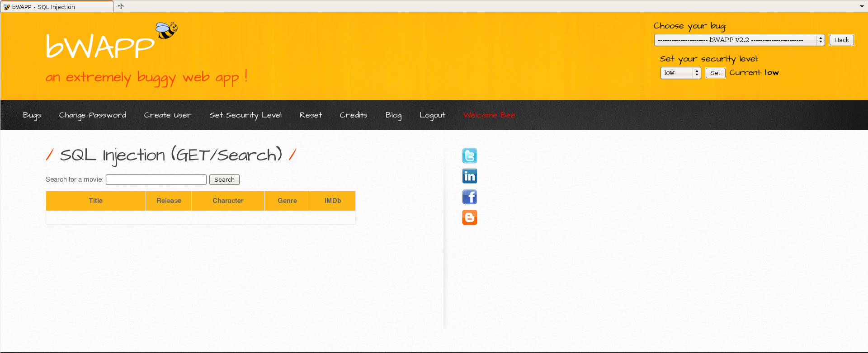Select the 'bWAPP - SQL Injection' browser tab
The image size is (868, 353).
pyautogui.click(x=57, y=7)
